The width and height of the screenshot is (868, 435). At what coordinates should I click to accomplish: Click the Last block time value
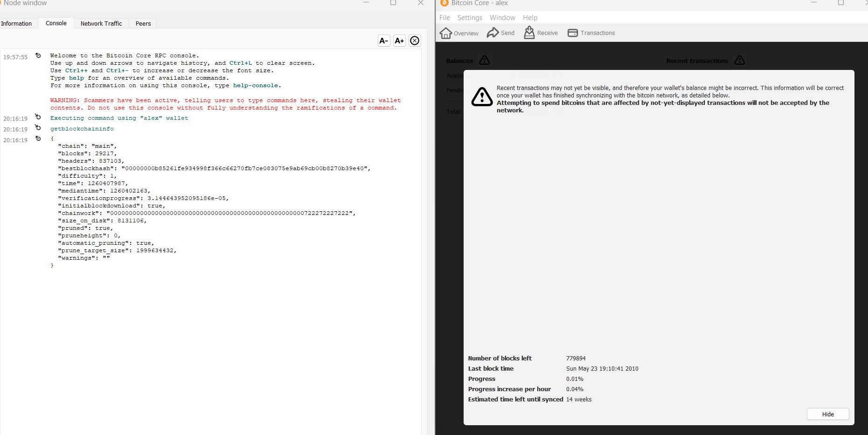[602, 369]
